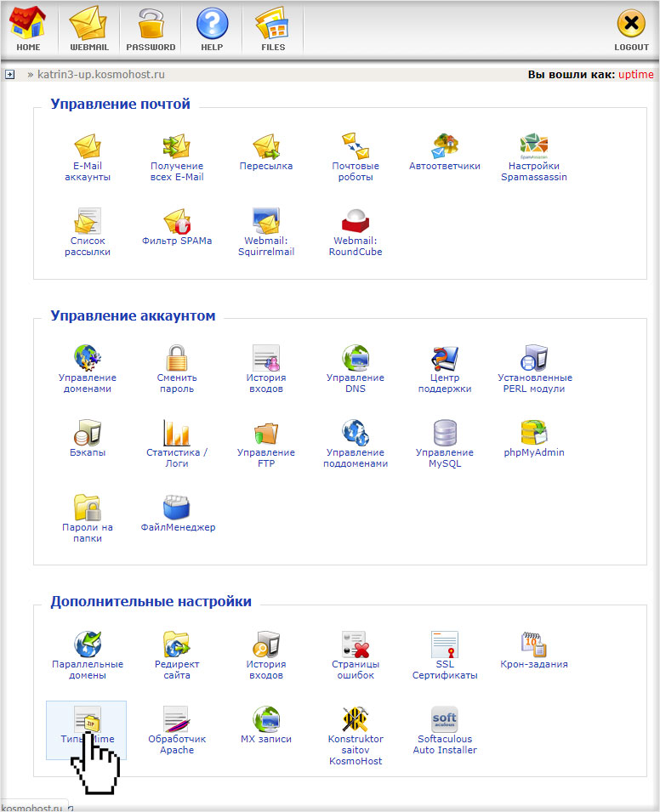Viewport: 660px width, 812px height.
Task: Open Обработчик Apache icon
Action: (x=177, y=718)
